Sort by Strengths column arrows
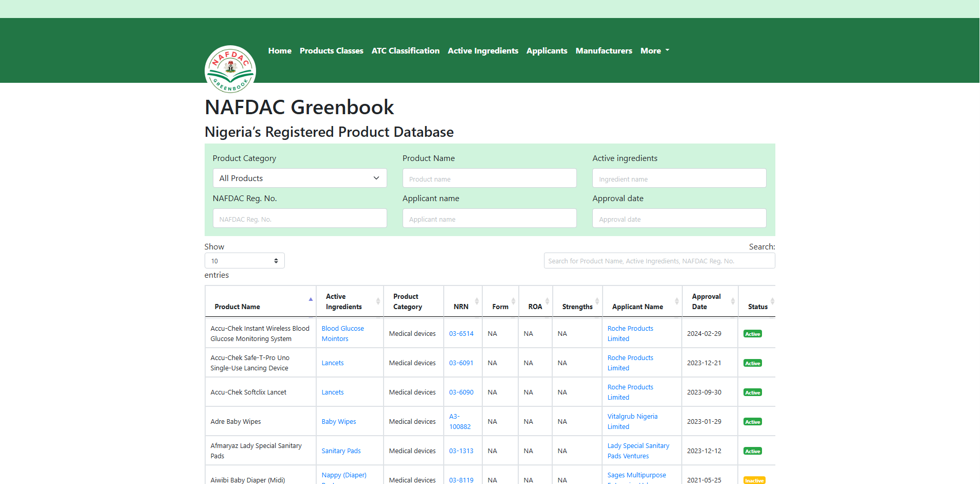980x484 pixels. coord(597,301)
